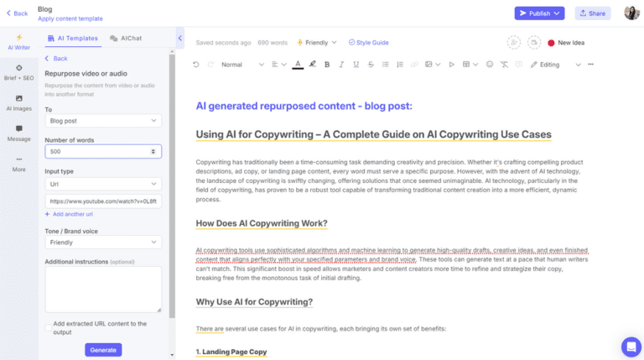Open Brief + SEO in the sidebar
644x360 pixels.
coord(18,72)
